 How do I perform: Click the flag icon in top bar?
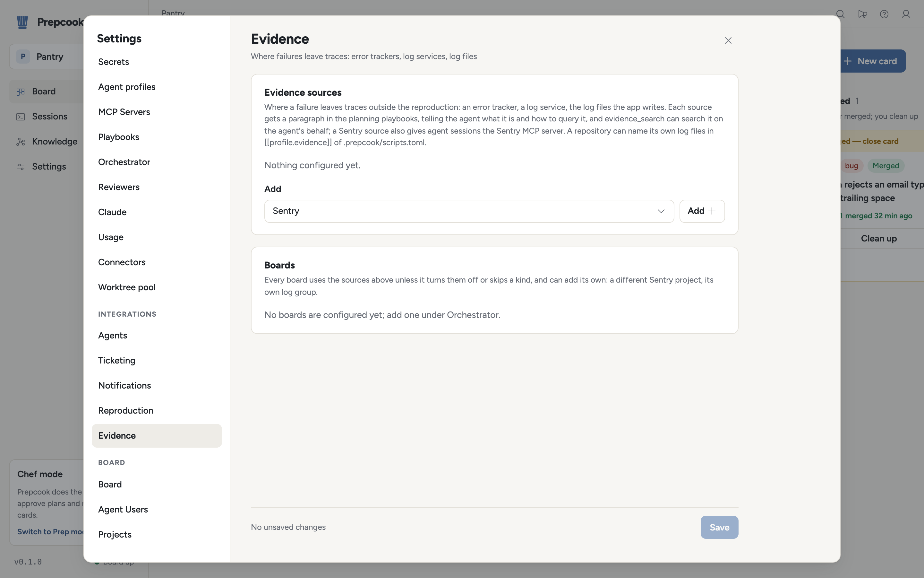pyautogui.click(x=862, y=14)
